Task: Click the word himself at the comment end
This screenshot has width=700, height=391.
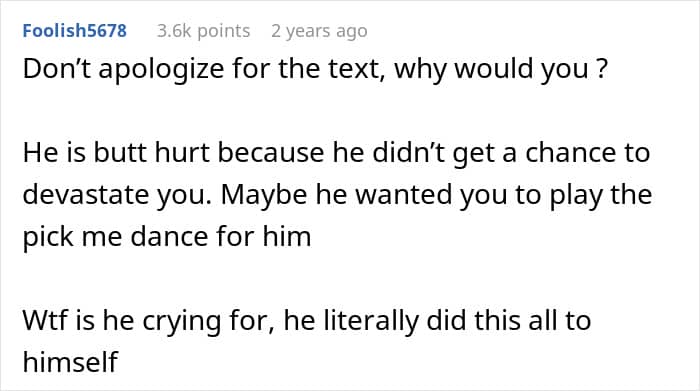Action: [70, 362]
